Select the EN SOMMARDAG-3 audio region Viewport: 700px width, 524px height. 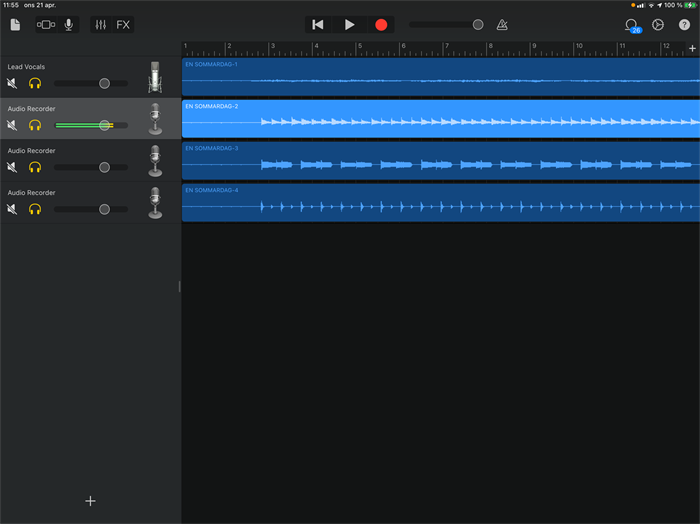pos(440,161)
